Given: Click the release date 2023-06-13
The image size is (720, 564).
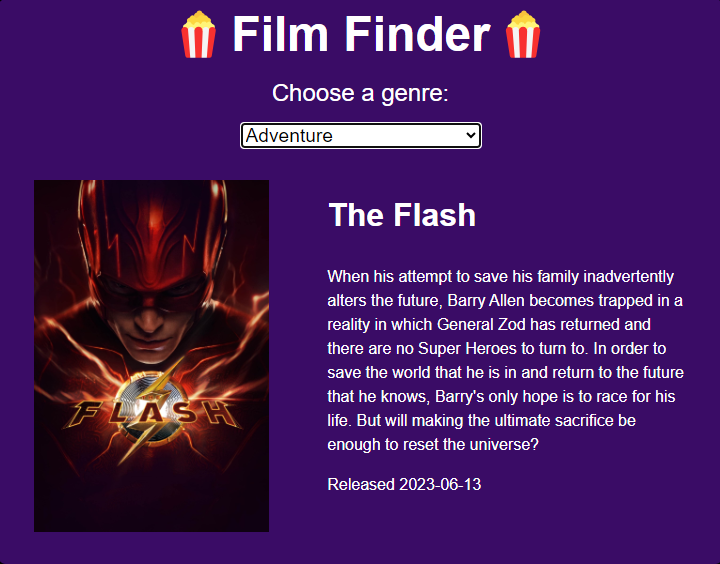Looking at the screenshot, I should pos(440,485).
